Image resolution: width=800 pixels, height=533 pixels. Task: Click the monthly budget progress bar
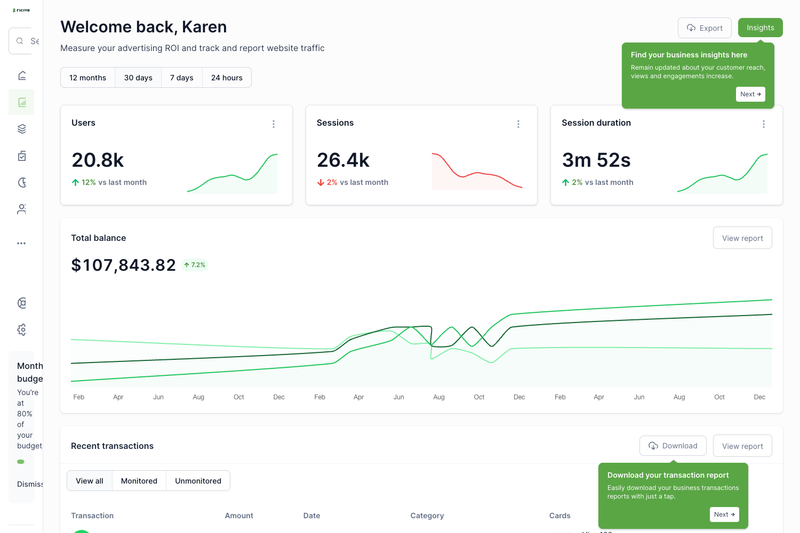click(x=21, y=462)
